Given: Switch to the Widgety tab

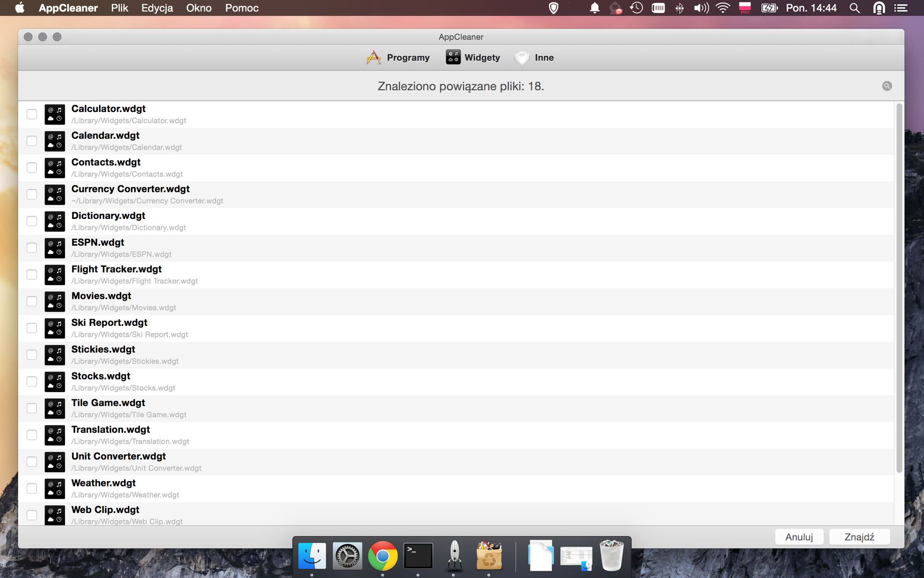Looking at the screenshot, I should pos(473,58).
